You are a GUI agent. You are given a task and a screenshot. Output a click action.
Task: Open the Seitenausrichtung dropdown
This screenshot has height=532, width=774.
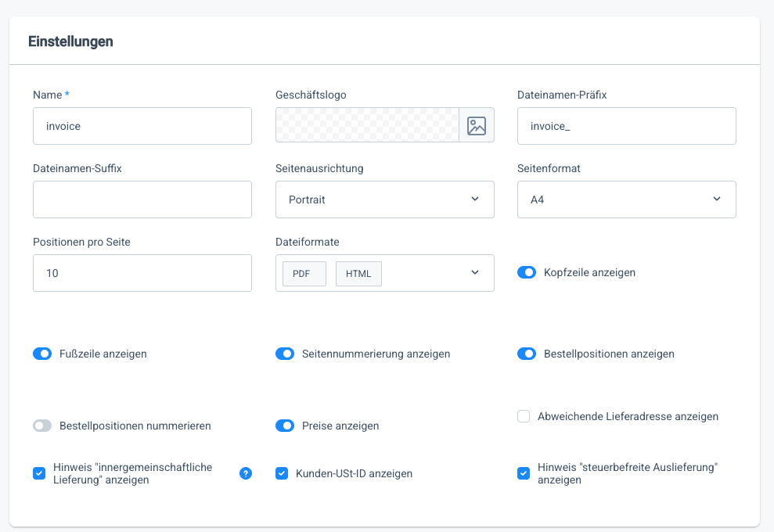click(384, 199)
